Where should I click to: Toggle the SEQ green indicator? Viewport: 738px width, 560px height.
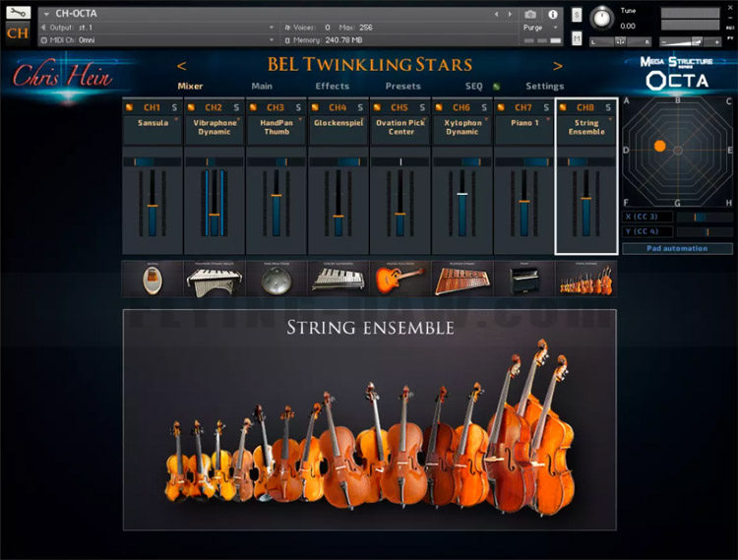click(496, 87)
